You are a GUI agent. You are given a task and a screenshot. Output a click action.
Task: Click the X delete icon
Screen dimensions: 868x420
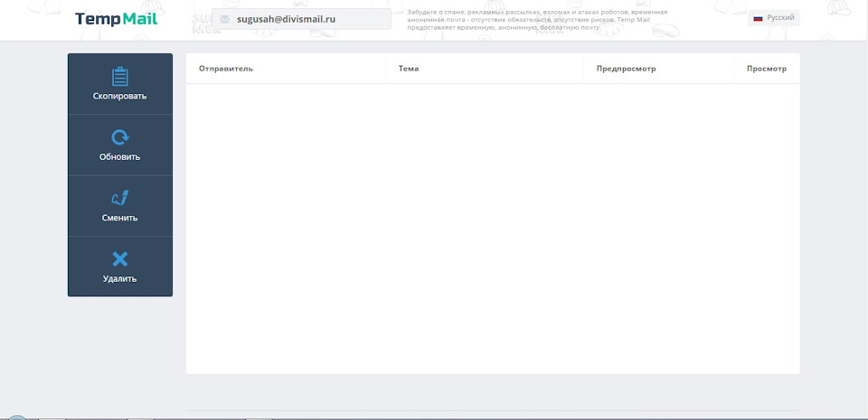(120, 259)
